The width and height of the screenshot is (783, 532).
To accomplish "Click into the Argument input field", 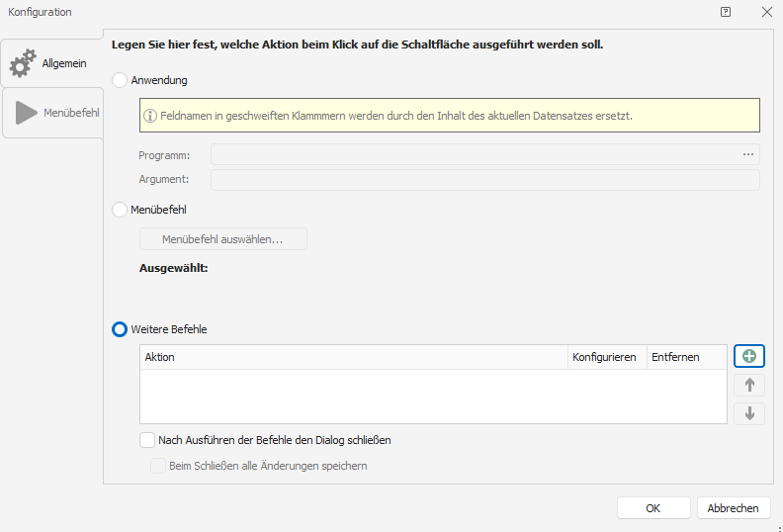I will click(x=484, y=180).
